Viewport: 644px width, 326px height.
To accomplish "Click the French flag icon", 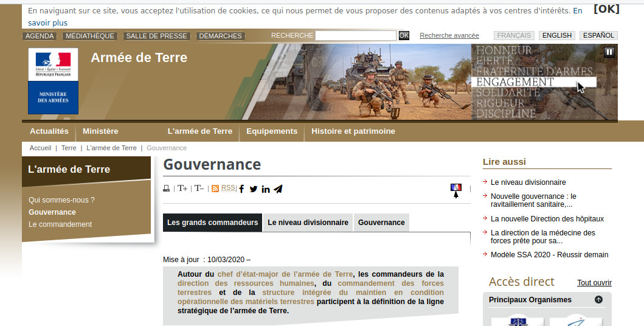I will tap(455, 187).
